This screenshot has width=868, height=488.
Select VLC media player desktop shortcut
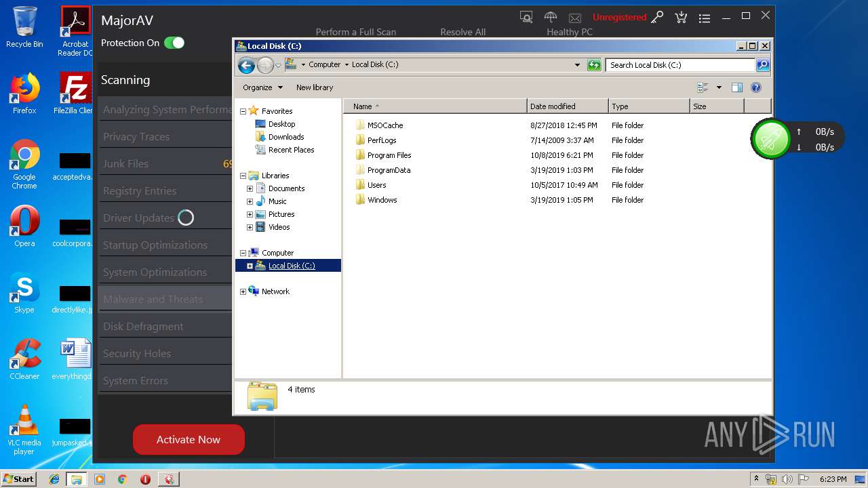tap(24, 430)
